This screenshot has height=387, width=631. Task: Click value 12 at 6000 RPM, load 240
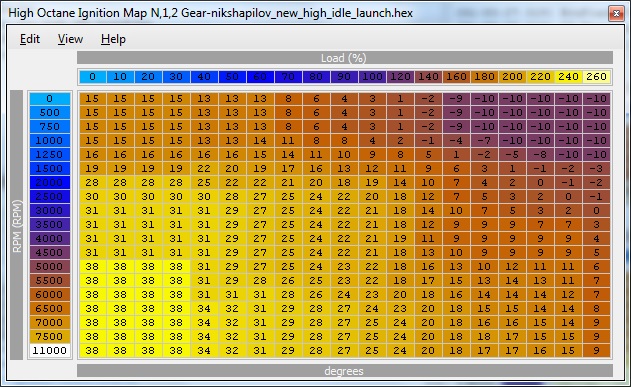click(x=568, y=294)
